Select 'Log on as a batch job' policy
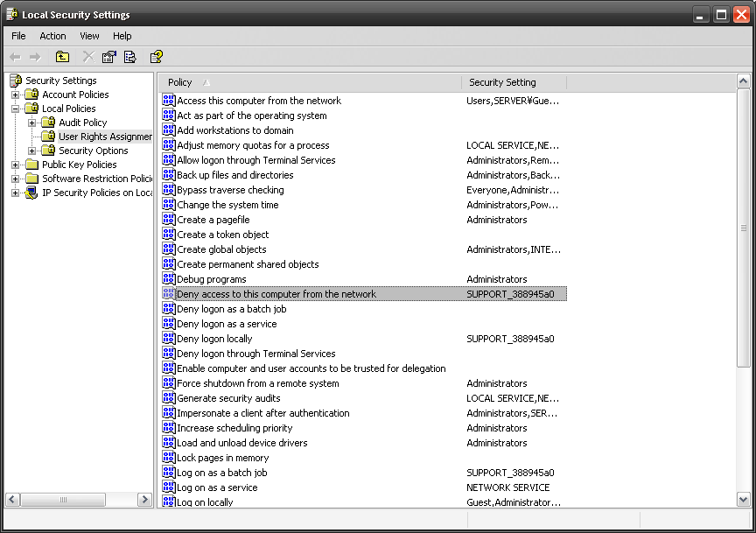This screenshot has height=533, width=756. point(221,473)
